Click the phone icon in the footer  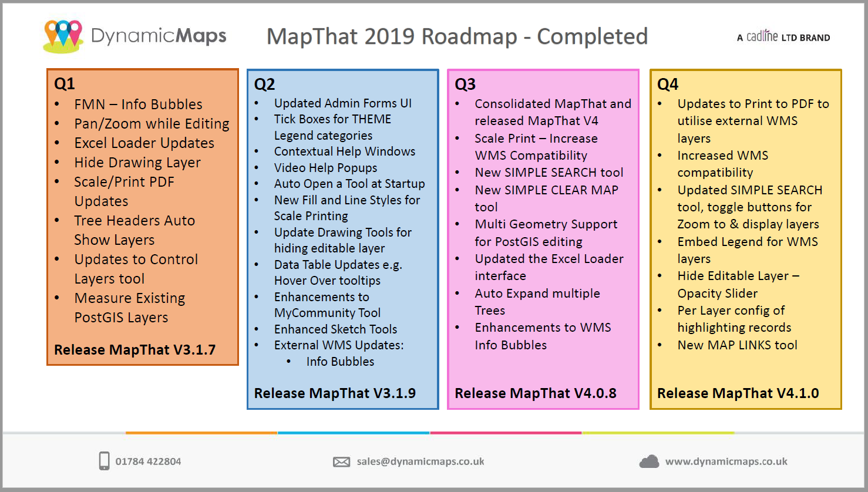(x=105, y=461)
